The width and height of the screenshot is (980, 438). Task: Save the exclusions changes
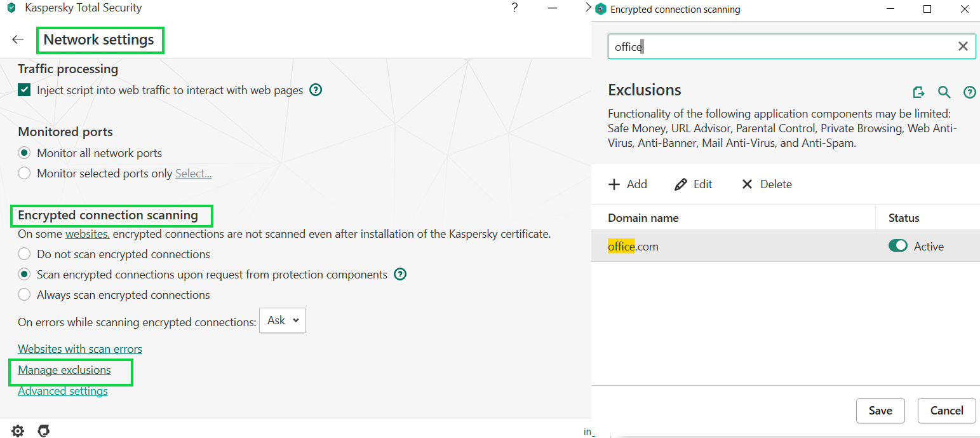(880, 411)
